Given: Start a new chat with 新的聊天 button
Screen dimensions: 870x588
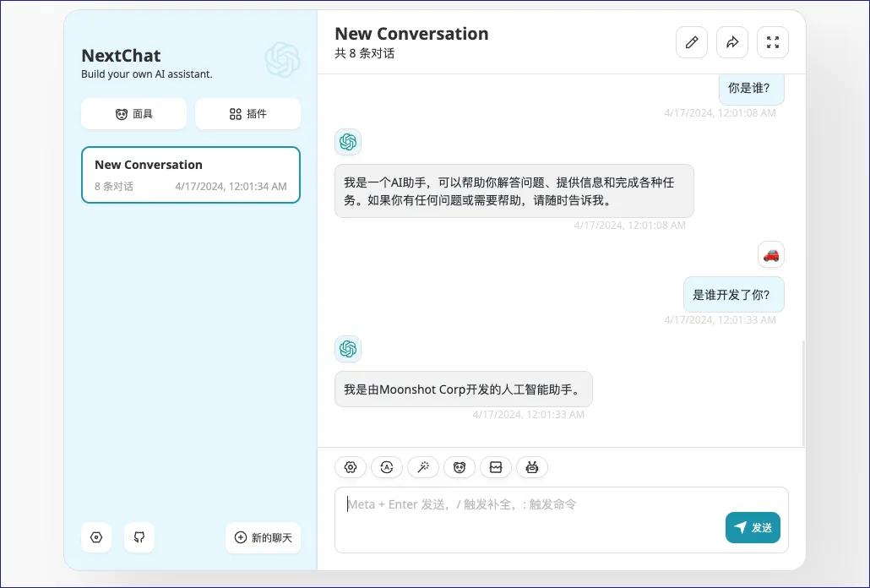Looking at the screenshot, I should coord(263,537).
